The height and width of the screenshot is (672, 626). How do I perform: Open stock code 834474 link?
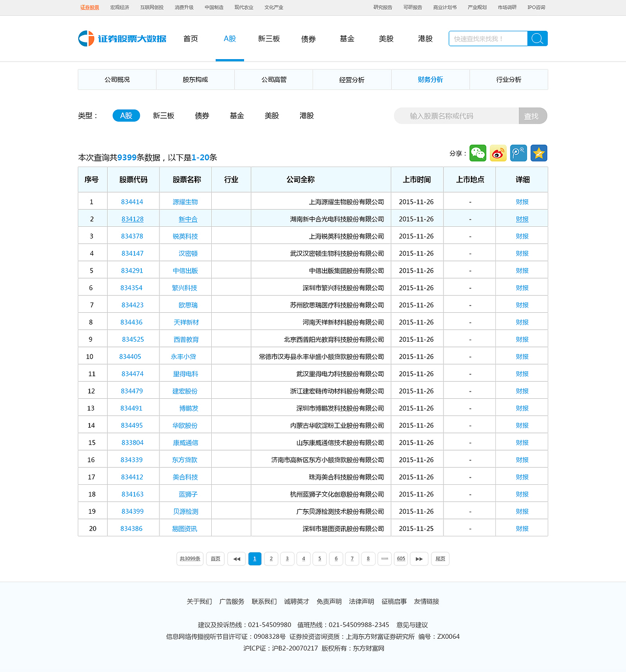pos(133,374)
